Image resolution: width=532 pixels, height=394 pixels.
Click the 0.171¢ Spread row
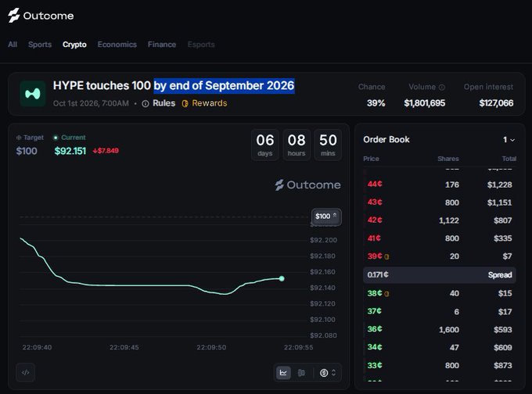(x=440, y=274)
